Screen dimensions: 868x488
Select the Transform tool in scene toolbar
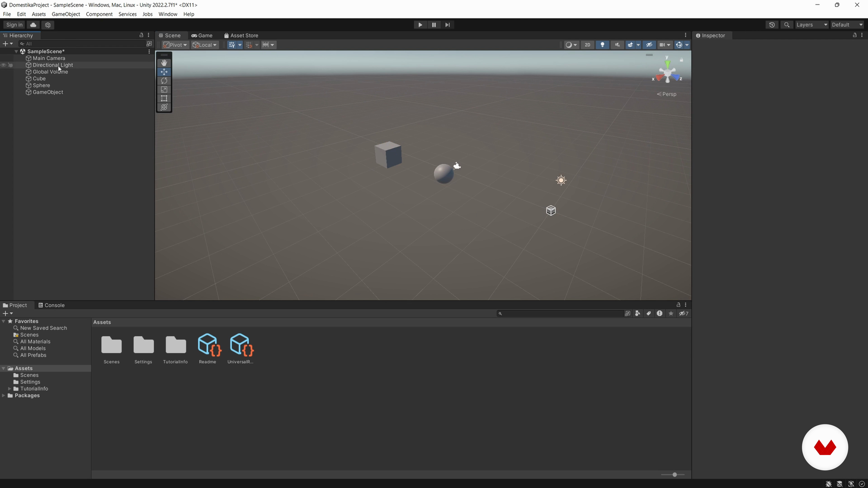pyautogui.click(x=164, y=107)
